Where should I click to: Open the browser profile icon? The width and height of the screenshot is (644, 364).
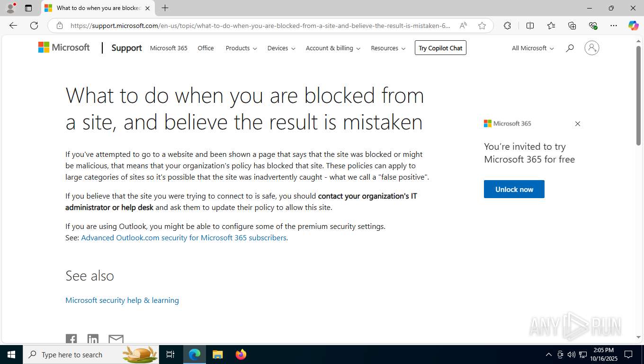click(x=10, y=8)
